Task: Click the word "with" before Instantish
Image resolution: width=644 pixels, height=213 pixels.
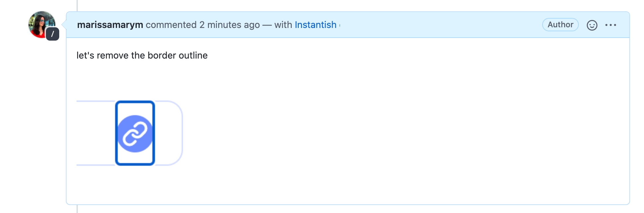Action: pyautogui.click(x=283, y=25)
